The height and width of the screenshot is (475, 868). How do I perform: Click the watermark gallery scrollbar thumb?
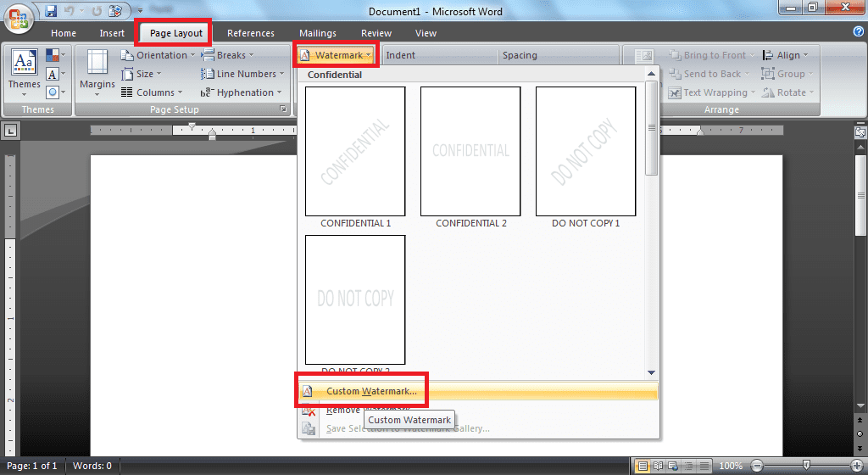pyautogui.click(x=652, y=128)
